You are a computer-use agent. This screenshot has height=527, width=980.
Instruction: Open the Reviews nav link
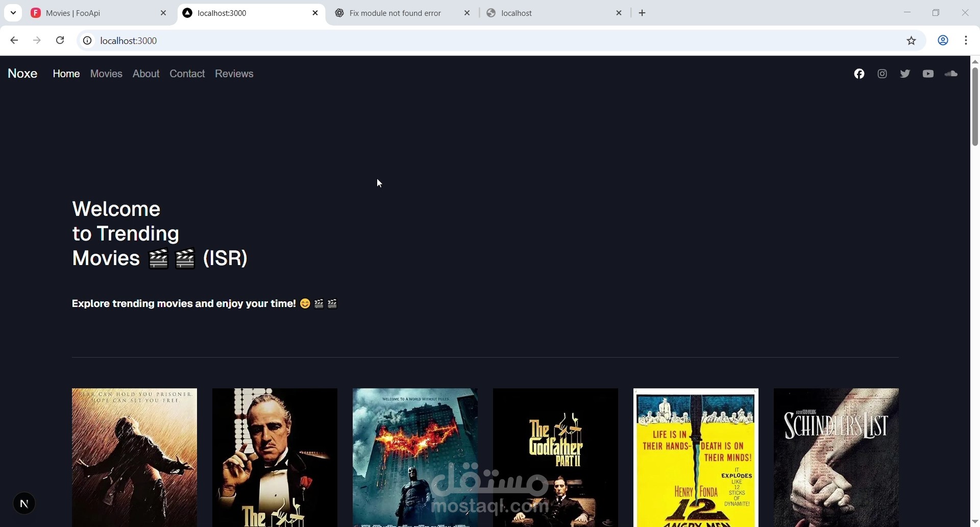click(235, 74)
